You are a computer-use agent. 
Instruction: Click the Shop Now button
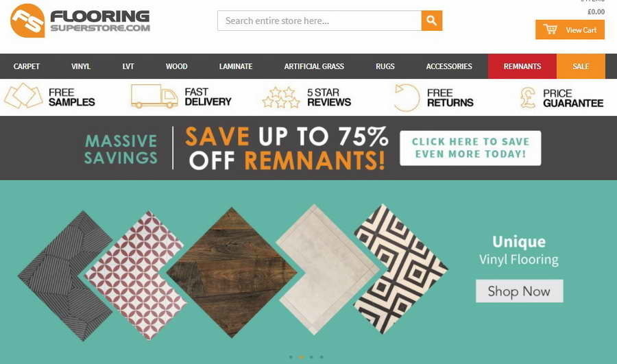point(520,291)
